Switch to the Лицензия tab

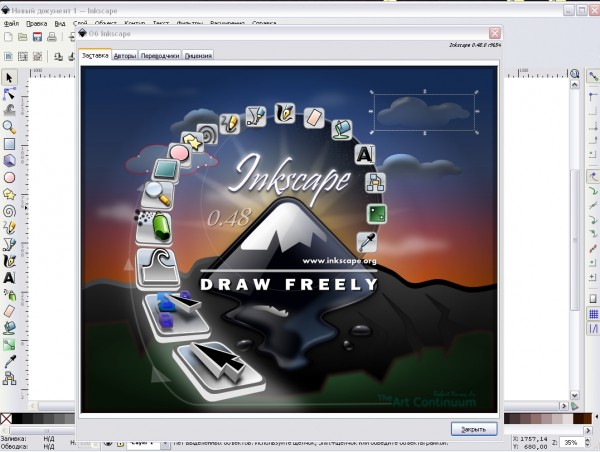coord(198,56)
